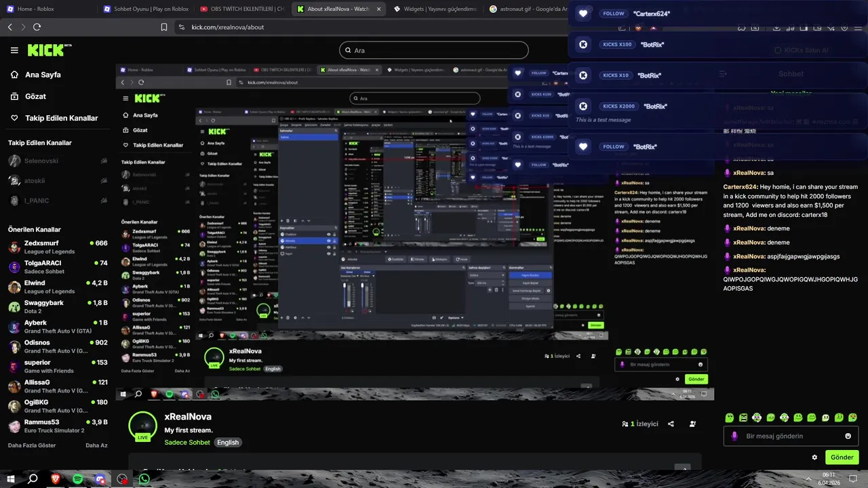The width and height of the screenshot is (868, 488).
Task: Click Elwind's avatar in recommended channels
Action: click(14, 287)
